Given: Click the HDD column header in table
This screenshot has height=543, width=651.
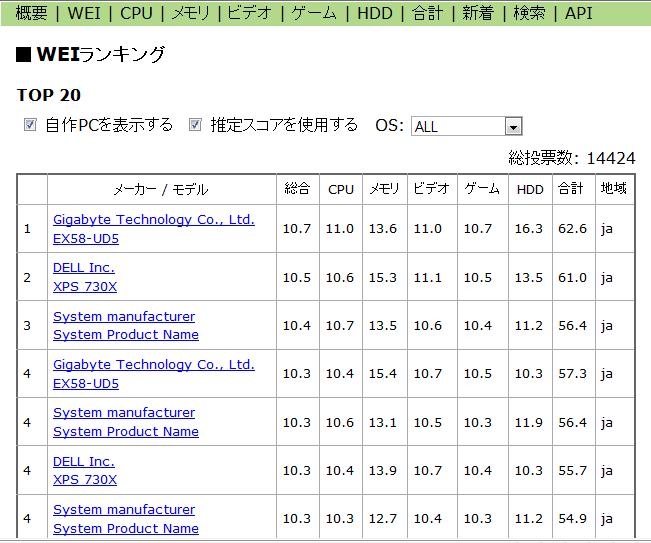Looking at the screenshot, I should point(530,189).
